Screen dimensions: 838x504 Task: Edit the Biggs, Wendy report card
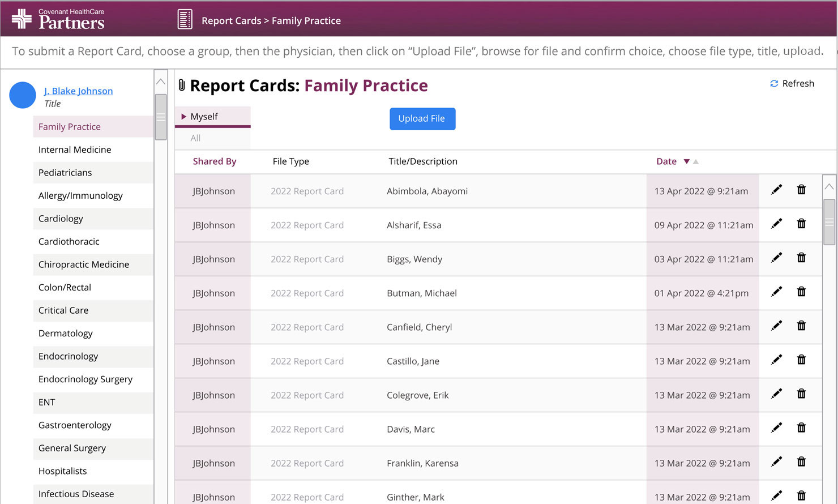[x=776, y=258]
